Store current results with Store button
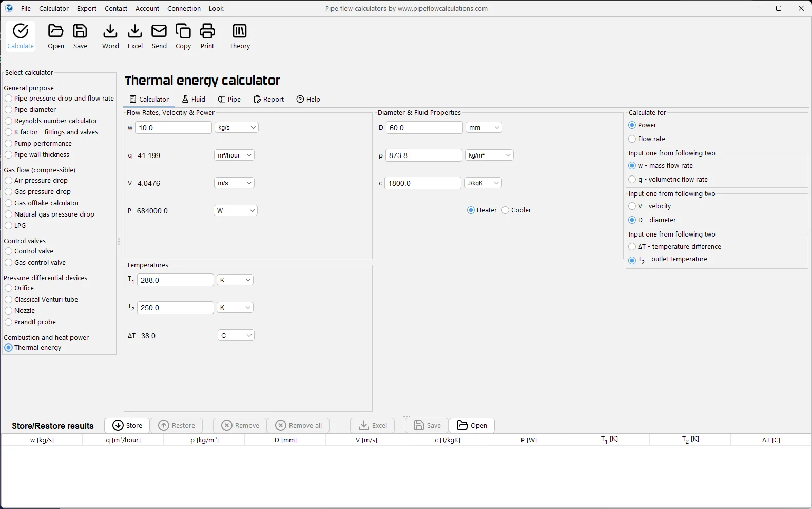Image resolution: width=812 pixels, height=509 pixels. click(127, 425)
